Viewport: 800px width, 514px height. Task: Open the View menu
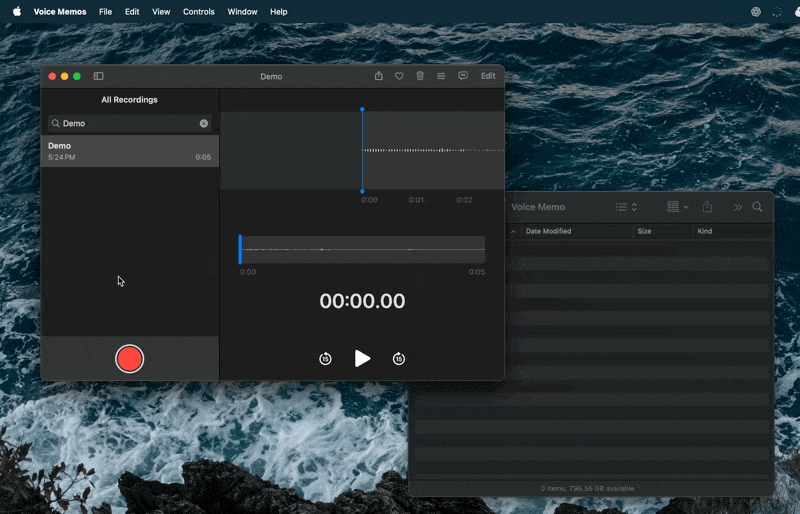[161, 11]
